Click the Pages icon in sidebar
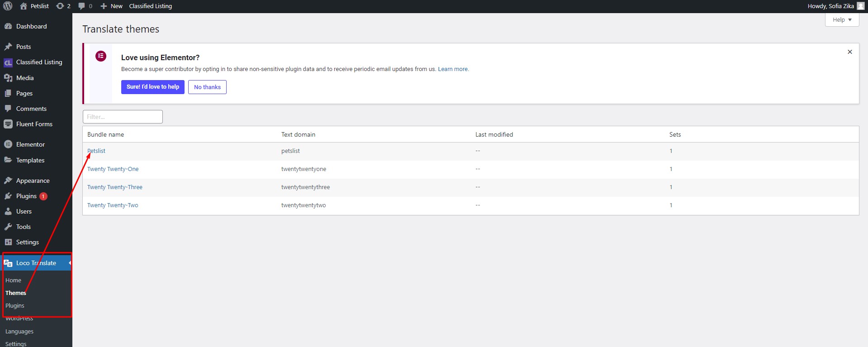Viewport: 868px width, 347px height. pos(8,93)
